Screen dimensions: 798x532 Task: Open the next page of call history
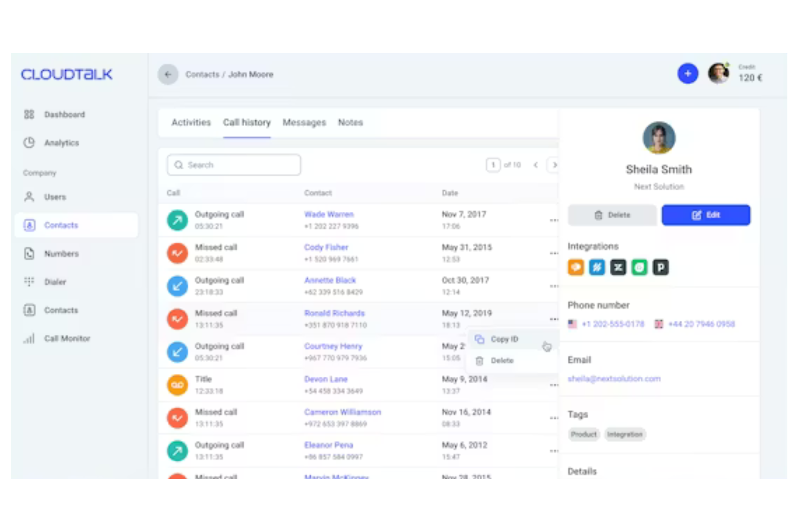coord(555,165)
